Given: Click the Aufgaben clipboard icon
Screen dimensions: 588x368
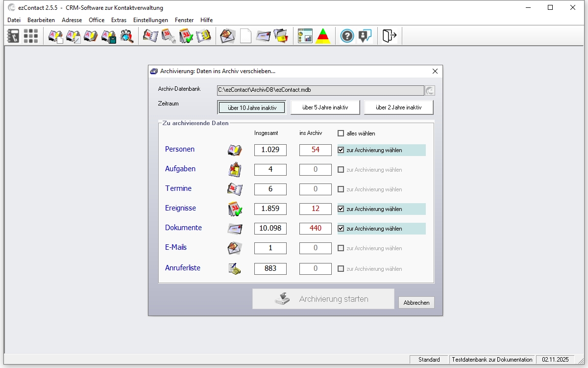Looking at the screenshot, I should [x=235, y=170].
